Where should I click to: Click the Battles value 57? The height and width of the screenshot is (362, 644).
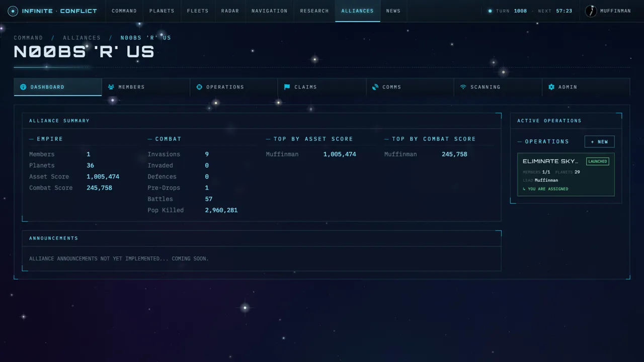pos(209,199)
